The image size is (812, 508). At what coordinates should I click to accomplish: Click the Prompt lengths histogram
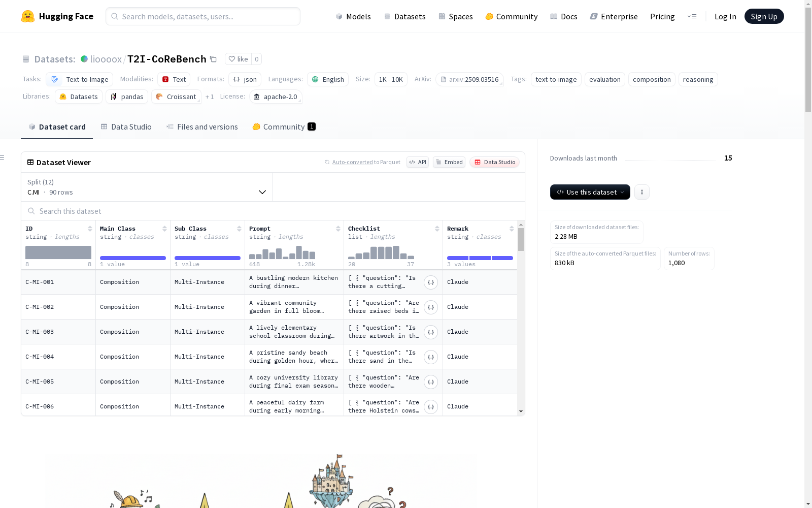click(x=282, y=252)
